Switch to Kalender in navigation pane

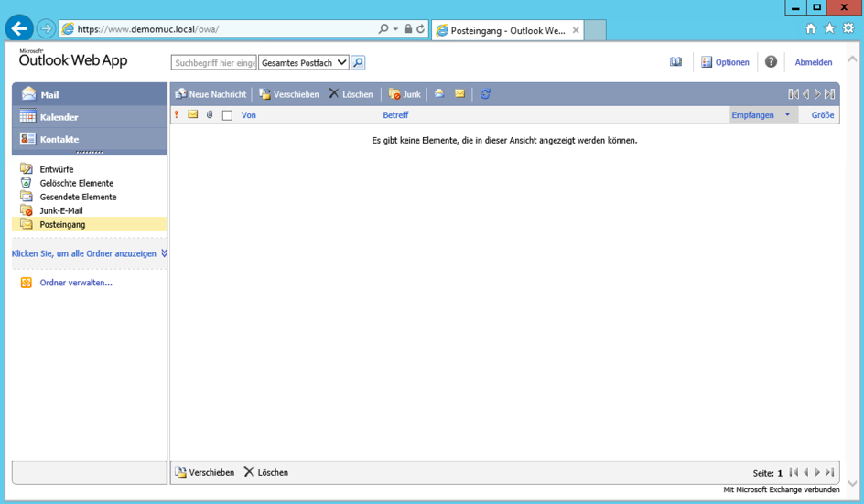click(59, 117)
